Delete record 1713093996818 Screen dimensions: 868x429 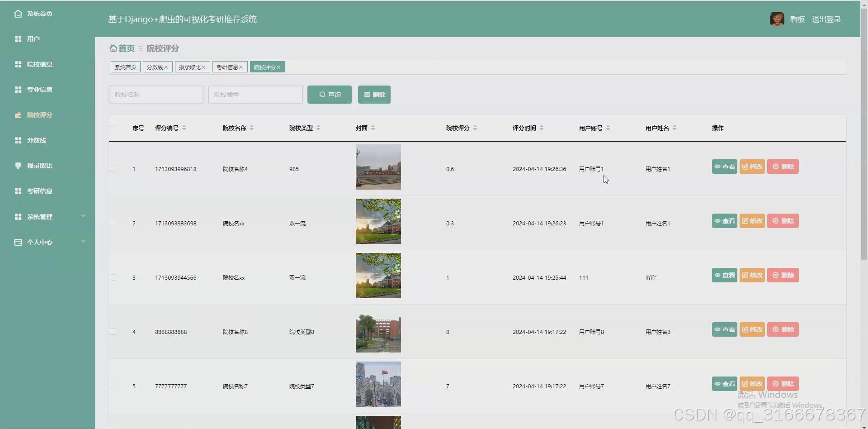(783, 167)
